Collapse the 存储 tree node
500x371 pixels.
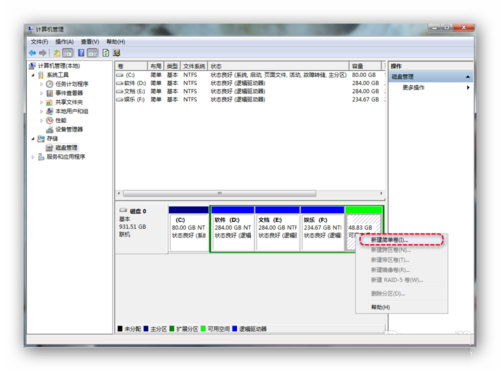33,138
